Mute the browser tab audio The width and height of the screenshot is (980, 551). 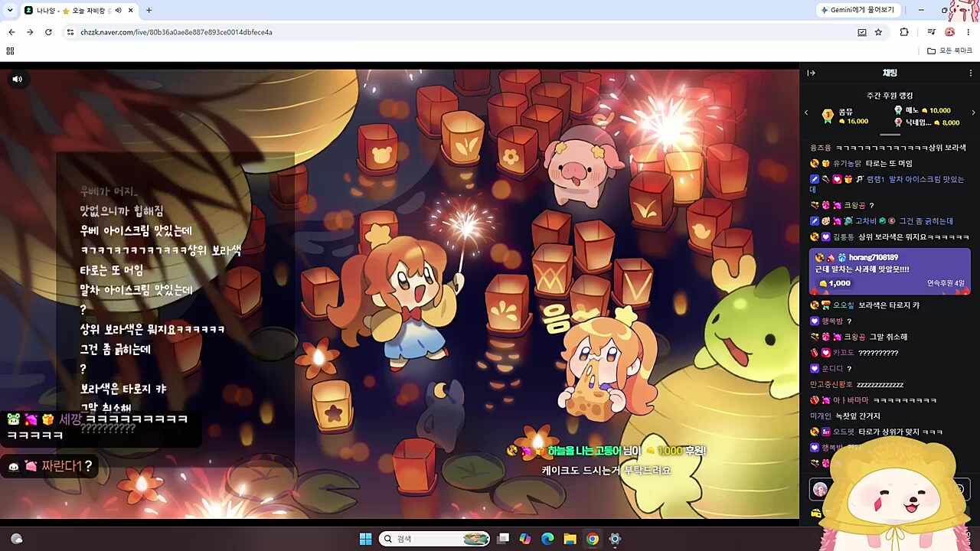pyautogui.click(x=118, y=10)
